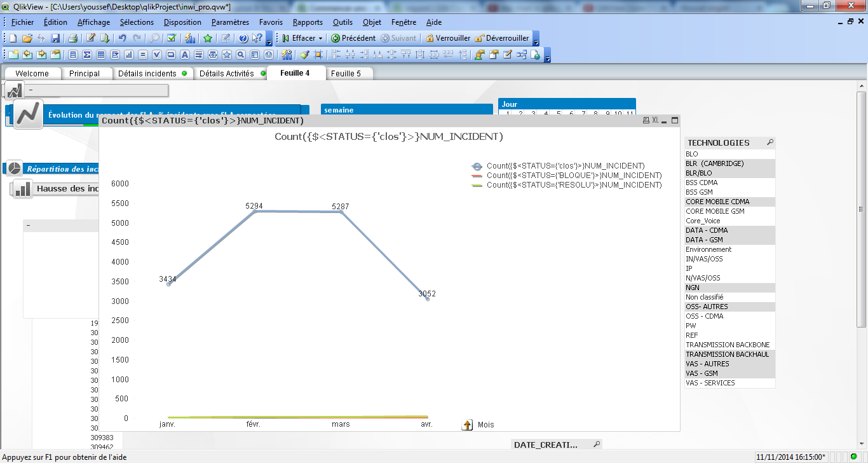Print using the printer toolbar icon
Viewport: 868px width, 463px height.
(x=73, y=38)
